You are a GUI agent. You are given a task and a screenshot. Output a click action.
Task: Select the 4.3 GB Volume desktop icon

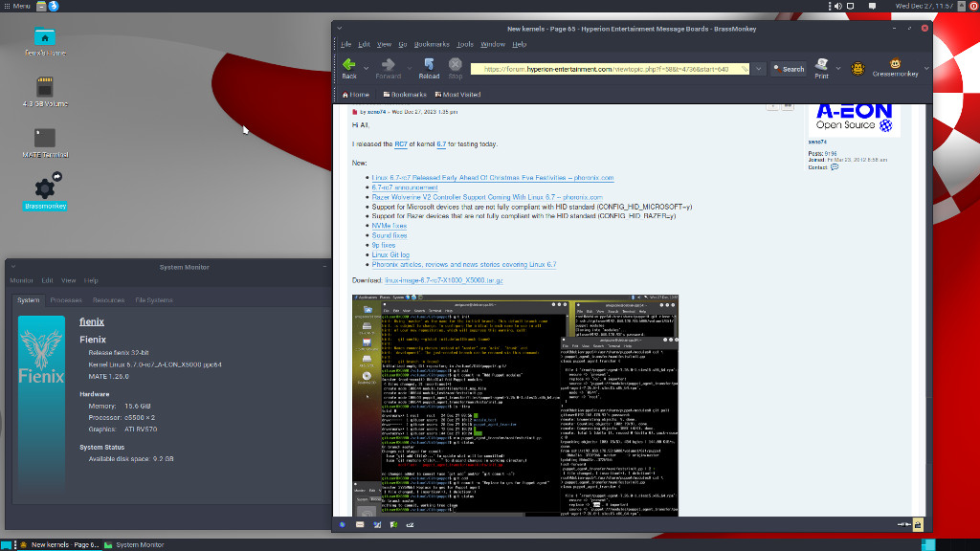click(x=45, y=92)
